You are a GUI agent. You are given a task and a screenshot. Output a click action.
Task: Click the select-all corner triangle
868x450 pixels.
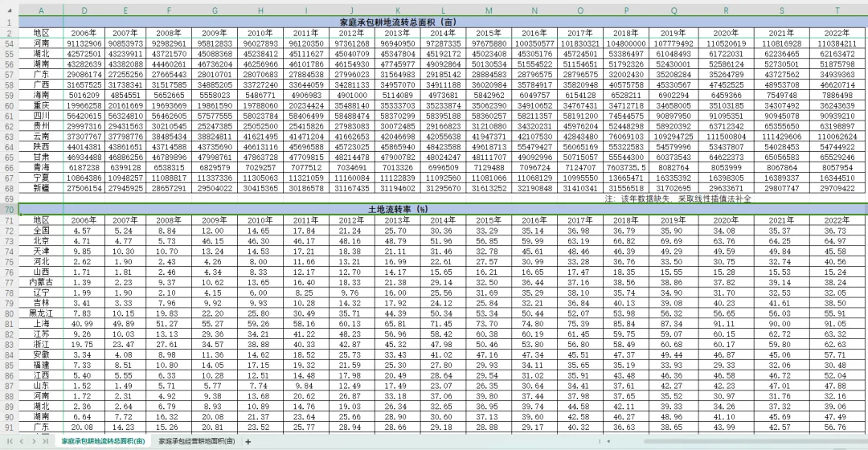(x=10, y=10)
